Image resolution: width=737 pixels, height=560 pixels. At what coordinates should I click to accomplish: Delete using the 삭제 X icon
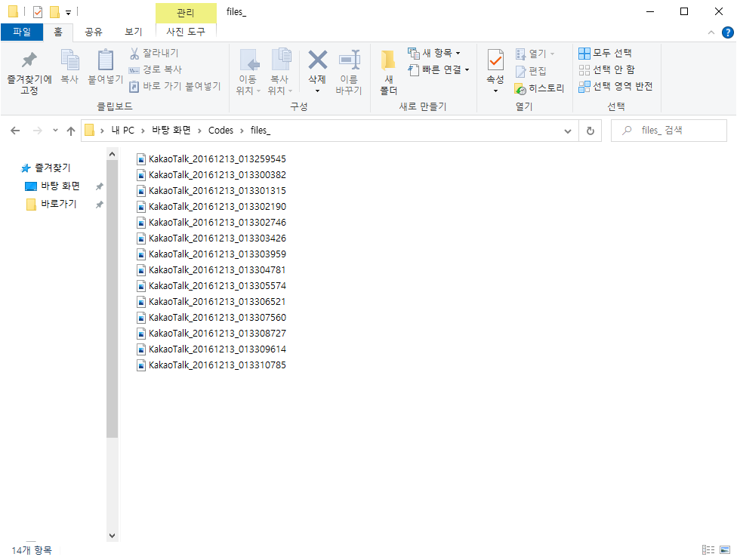[x=318, y=60]
